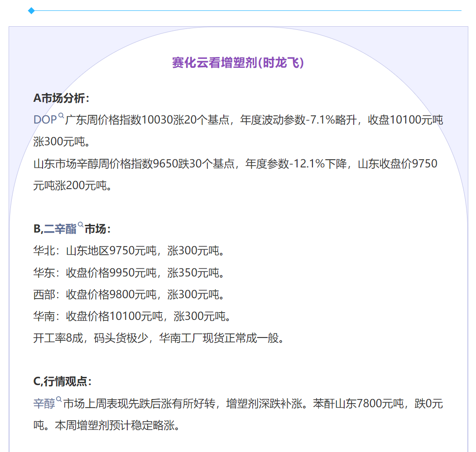Screen dimensions: 476x452
Task: Open the 辛醇 keyword link in 行情观点
Action: pyautogui.click(x=44, y=404)
